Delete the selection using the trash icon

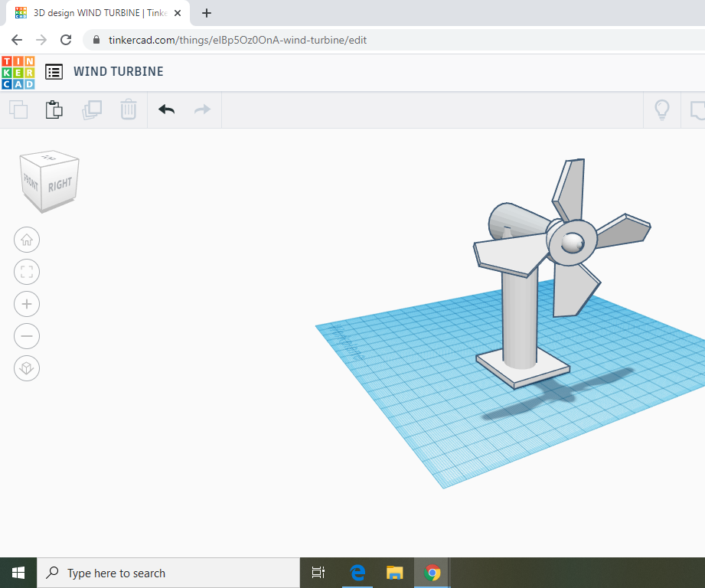click(128, 109)
